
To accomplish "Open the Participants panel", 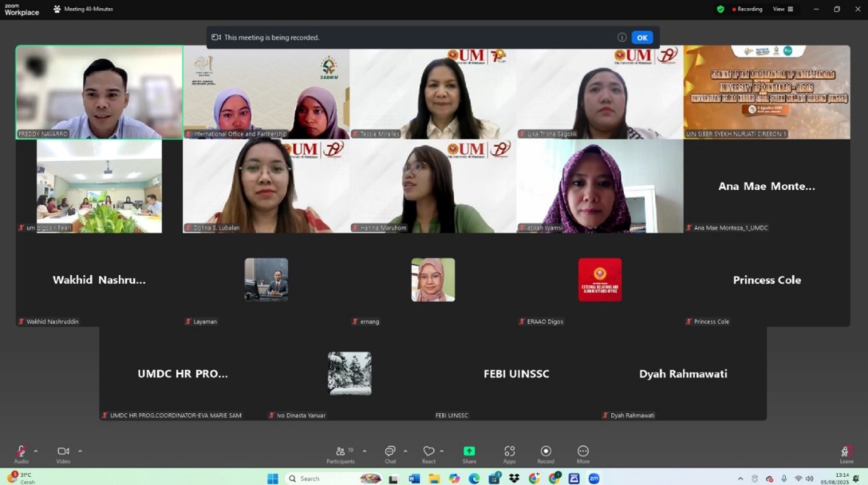I will [341, 454].
